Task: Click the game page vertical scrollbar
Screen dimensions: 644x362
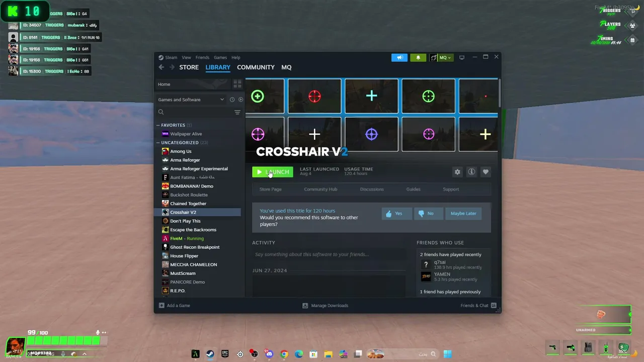Action: [500, 93]
